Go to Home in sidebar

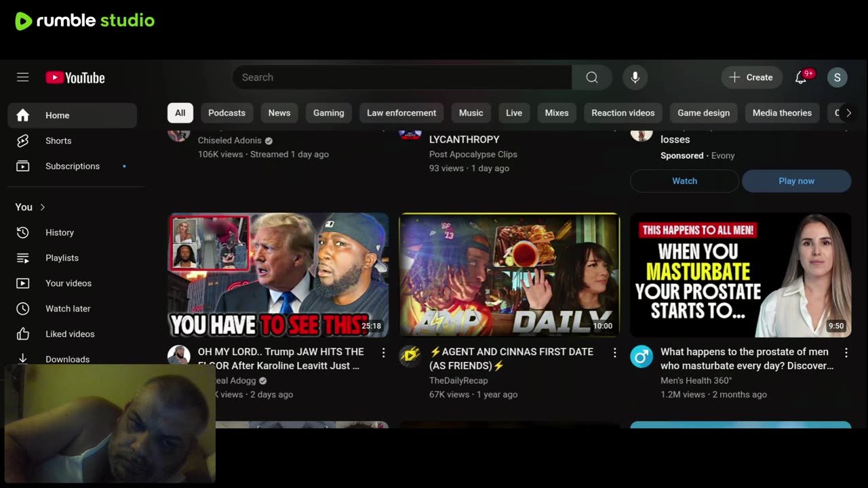point(73,115)
